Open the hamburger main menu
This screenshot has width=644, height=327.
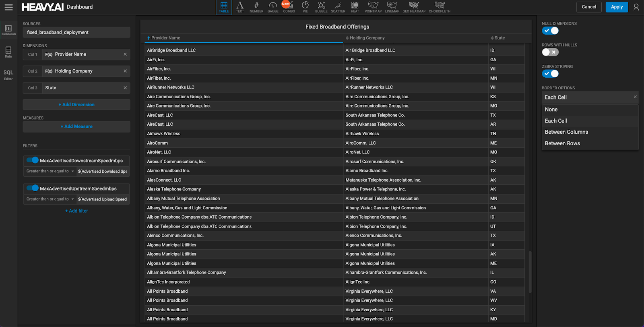8,7
